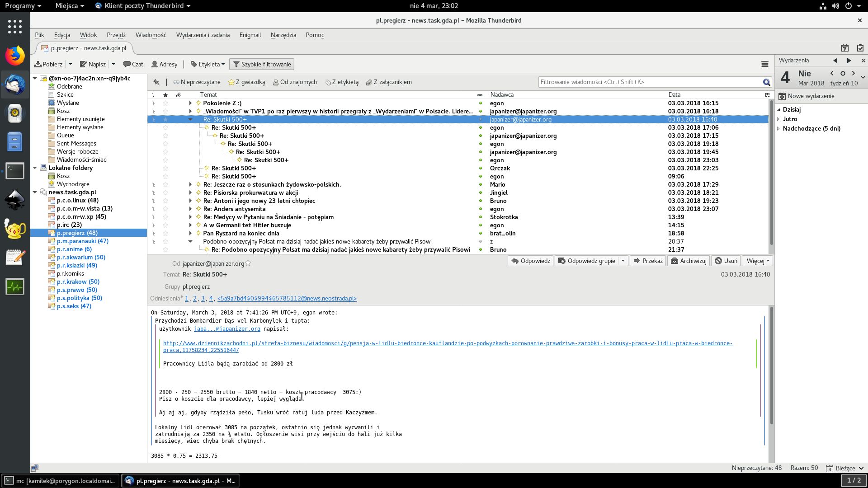
Task: Open the Etykieta dropdown
Action: [x=208, y=64]
